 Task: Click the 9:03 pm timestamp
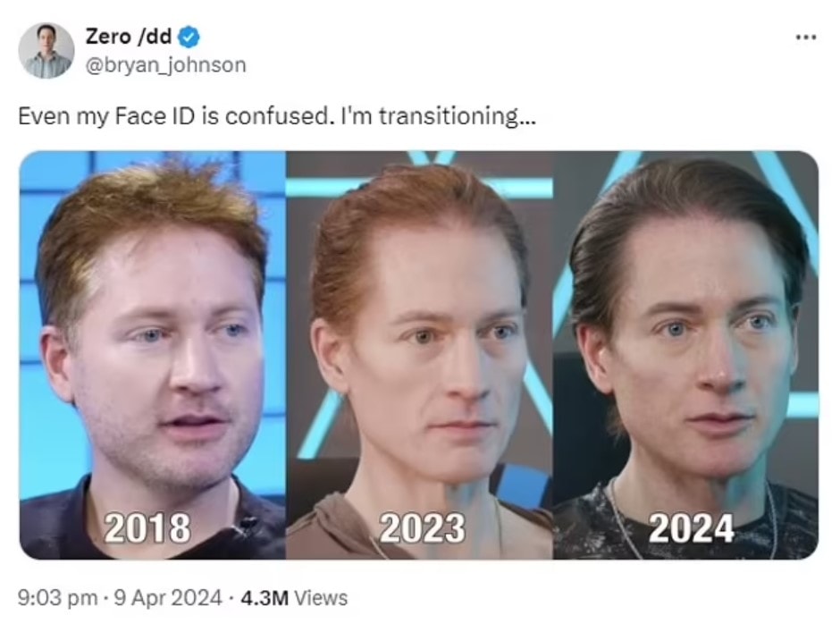58,598
